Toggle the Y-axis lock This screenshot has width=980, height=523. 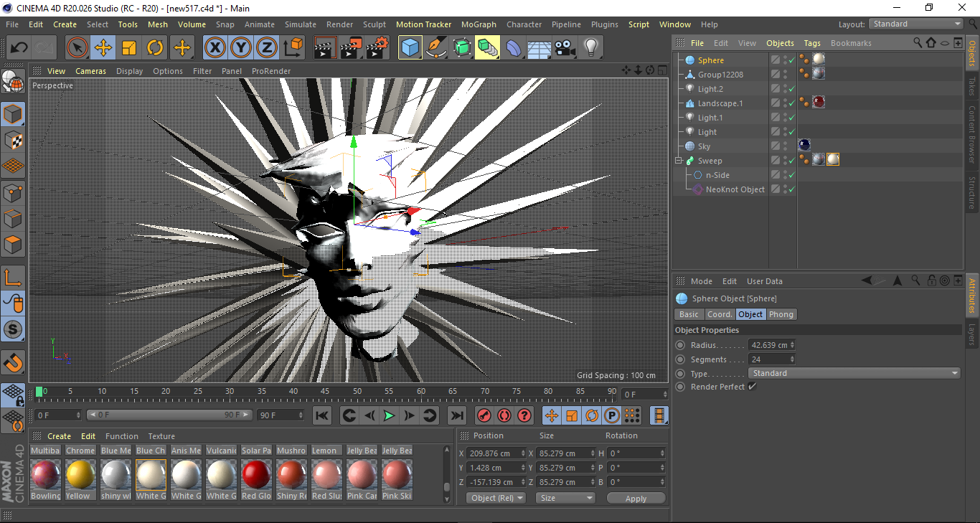pos(240,48)
